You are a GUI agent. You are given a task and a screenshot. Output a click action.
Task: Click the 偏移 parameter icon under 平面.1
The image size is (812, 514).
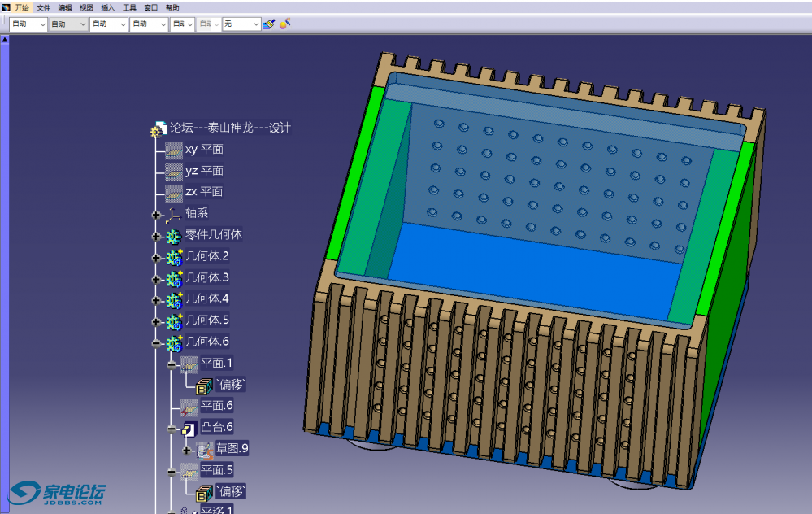205,385
